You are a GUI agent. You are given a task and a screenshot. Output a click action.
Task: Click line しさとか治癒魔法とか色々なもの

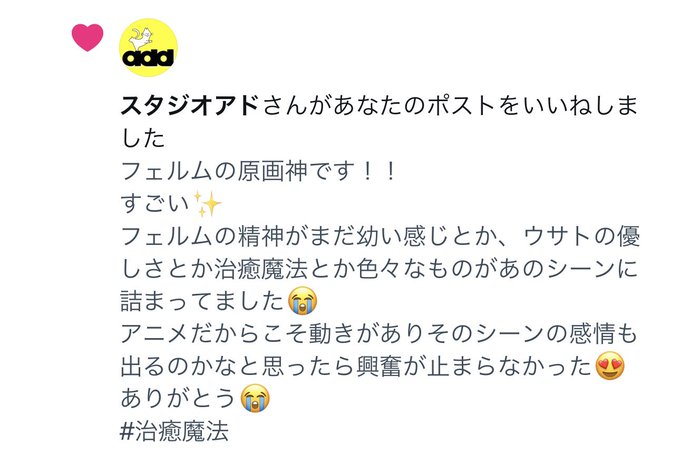(379, 269)
